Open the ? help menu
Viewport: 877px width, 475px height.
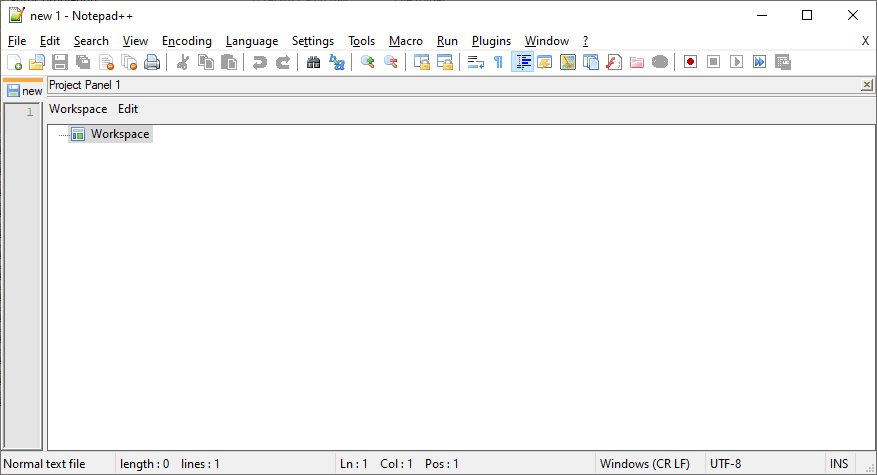click(585, 41)
